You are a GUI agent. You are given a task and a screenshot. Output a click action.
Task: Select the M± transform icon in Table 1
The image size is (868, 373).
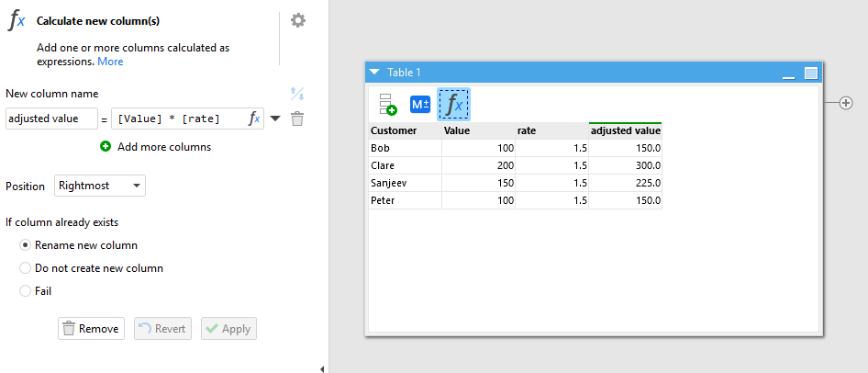[x=420, y=104]
